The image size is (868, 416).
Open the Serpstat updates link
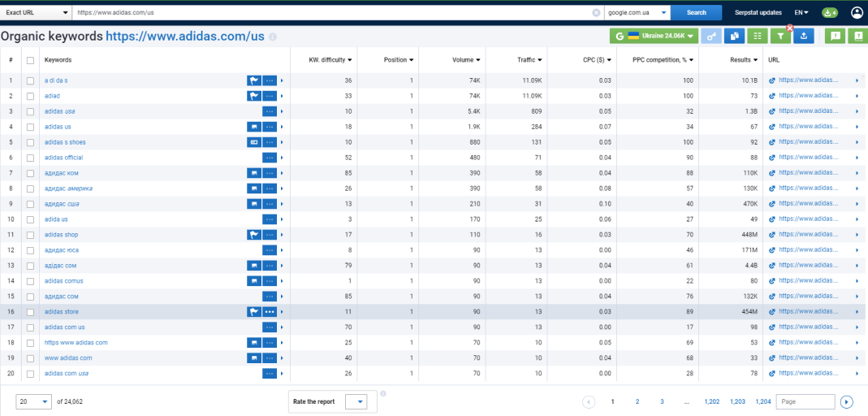[x=758, y=13]
